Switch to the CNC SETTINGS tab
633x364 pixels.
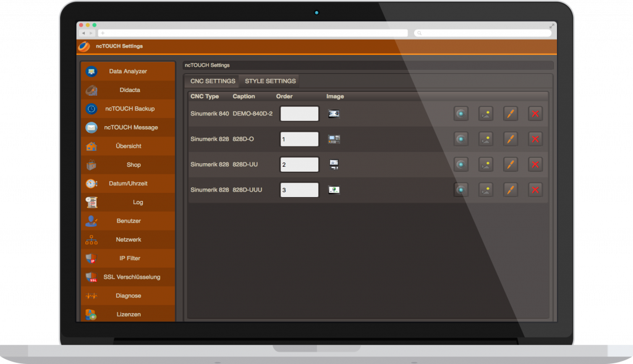pos(213,81)
